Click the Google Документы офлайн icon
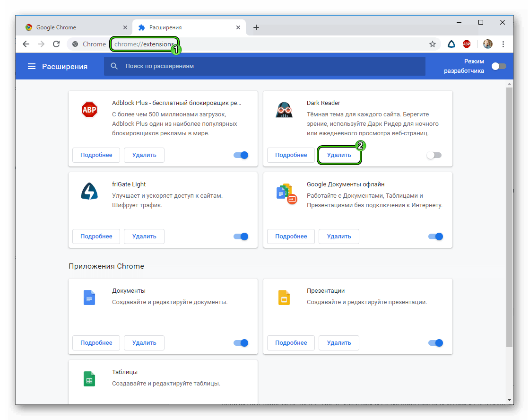 tap(286, 194)
